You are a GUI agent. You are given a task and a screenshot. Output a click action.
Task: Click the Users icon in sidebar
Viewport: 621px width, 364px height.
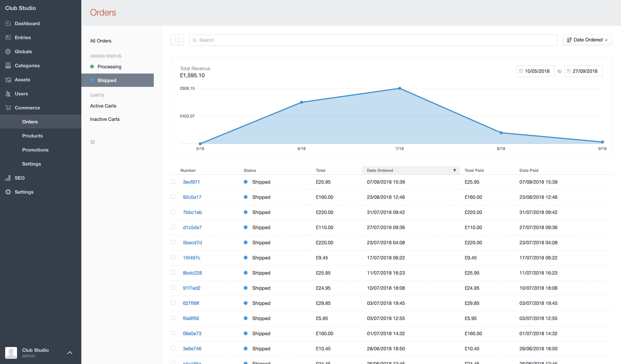tap(8, 94)
